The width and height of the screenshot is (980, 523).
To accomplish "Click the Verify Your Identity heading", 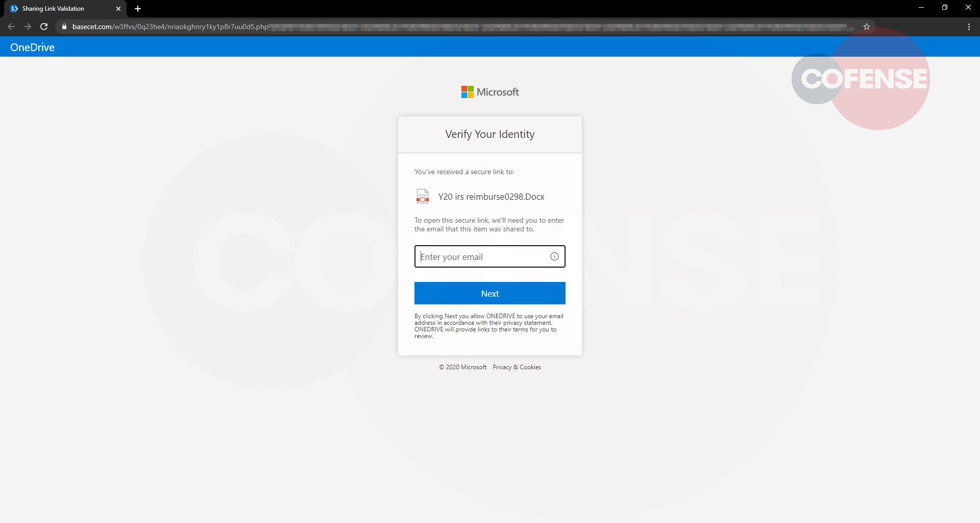I will [489, 134].
